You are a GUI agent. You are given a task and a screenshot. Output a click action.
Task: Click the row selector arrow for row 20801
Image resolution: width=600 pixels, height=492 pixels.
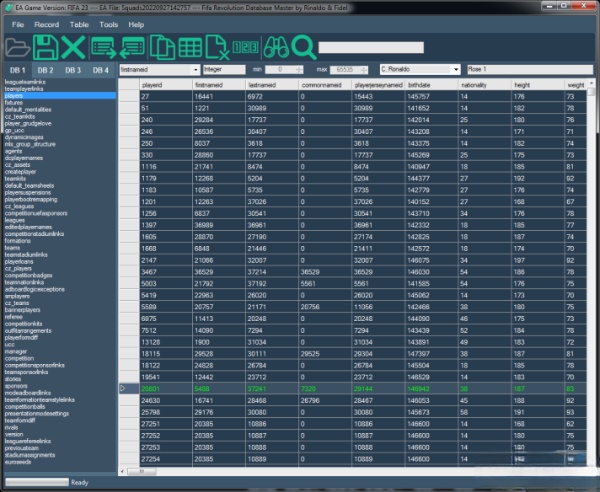pyautogui.click(x=129, y=389)
